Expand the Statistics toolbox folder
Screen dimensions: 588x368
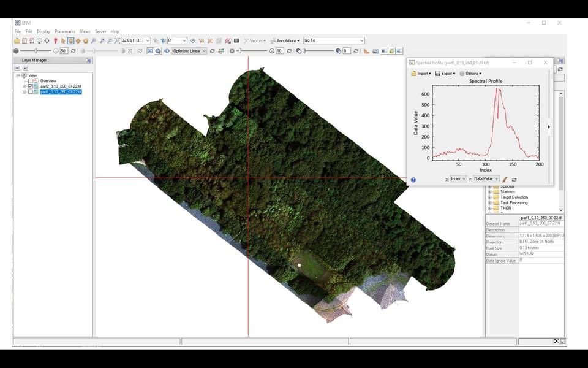(490, 192)
